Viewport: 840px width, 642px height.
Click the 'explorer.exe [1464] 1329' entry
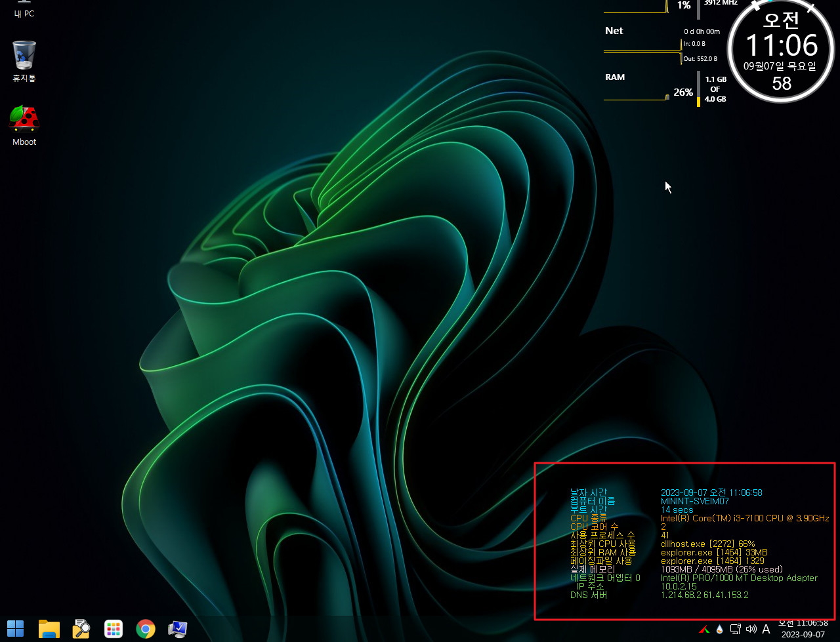pyautogui.click(x=713, y=561)
